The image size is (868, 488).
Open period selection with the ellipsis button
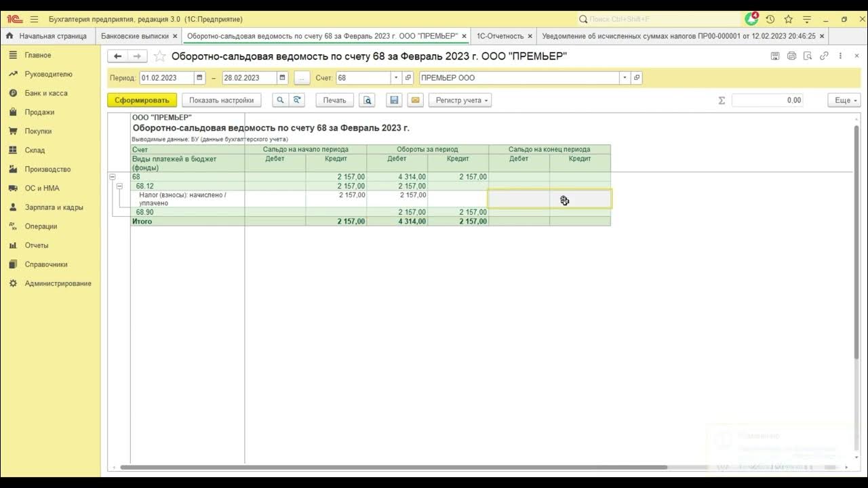coord(302,78)
